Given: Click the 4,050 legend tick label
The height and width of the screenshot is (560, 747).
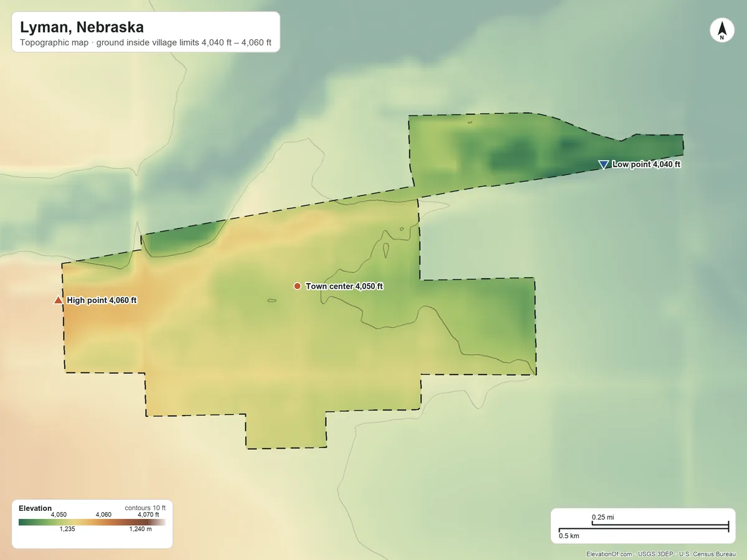Looking at the screenshot, I should pos(59,515).
